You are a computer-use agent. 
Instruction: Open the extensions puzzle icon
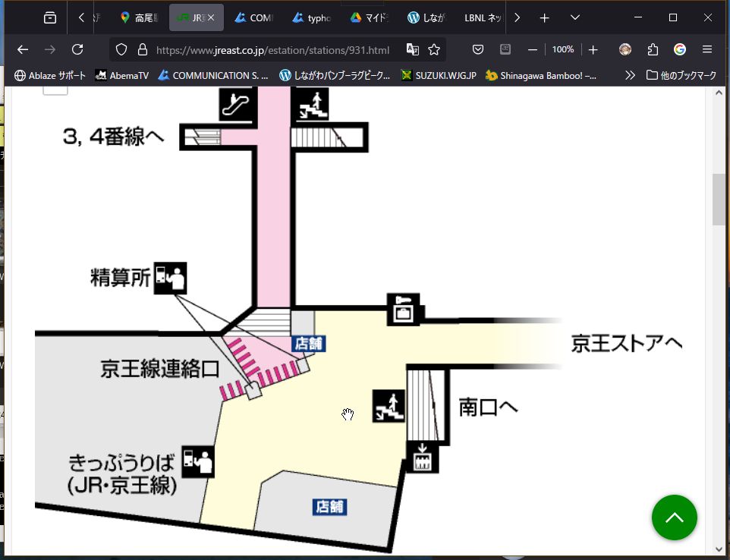click(x=653, y=49)
